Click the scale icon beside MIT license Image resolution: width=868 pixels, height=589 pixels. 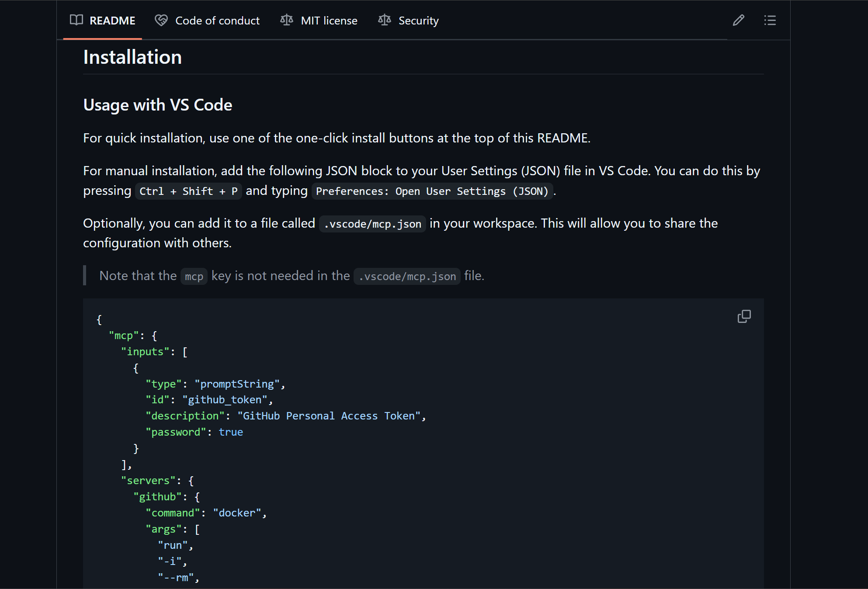coord(287,20)
